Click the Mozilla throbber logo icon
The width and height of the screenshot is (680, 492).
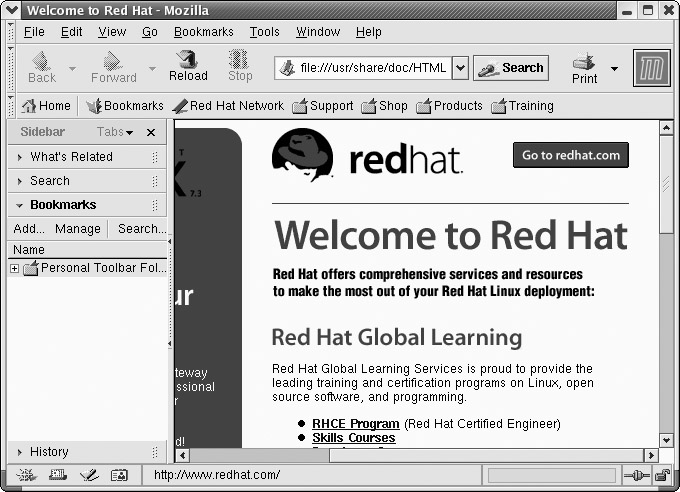pyautogui.click(x=651, y=68)
